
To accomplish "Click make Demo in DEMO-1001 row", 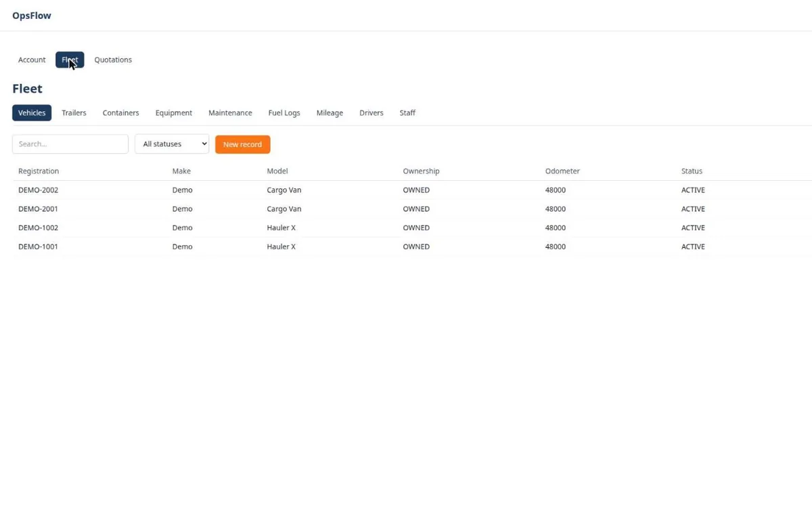I will (183, 247).
